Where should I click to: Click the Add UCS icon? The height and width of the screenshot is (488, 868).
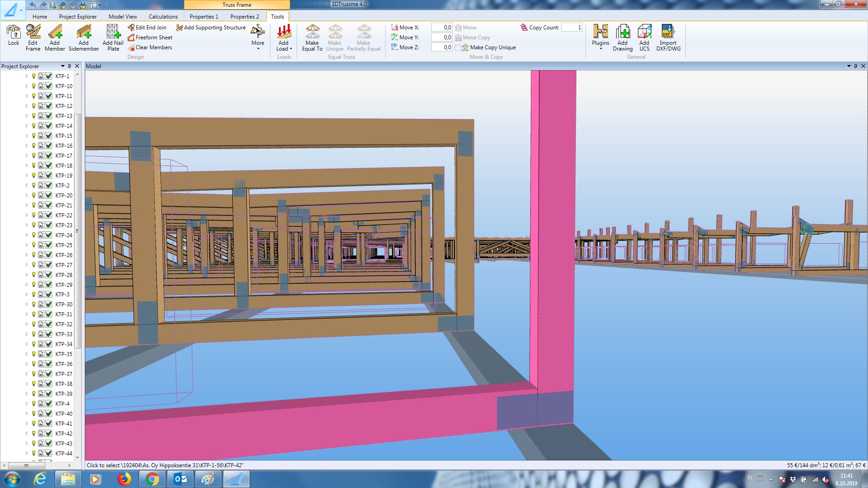tap(644, 32)
